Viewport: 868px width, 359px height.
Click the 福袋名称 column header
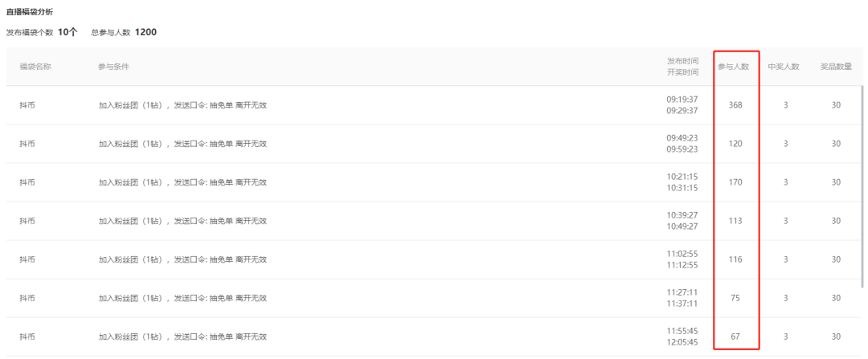35,67
